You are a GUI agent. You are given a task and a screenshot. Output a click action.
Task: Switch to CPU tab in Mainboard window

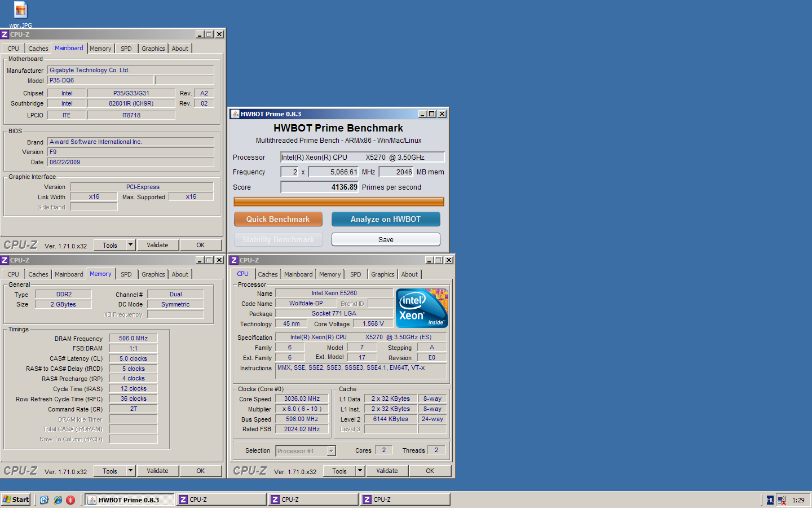click(14, 49)
